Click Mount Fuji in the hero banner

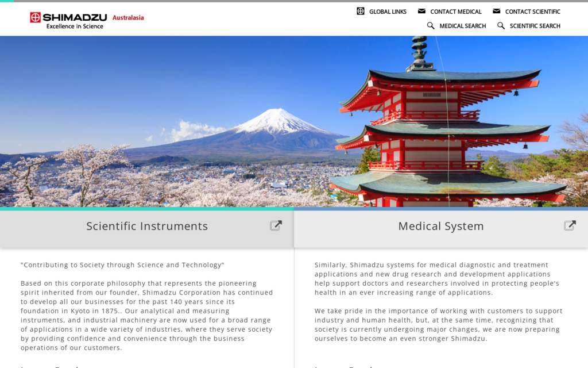tap(278, 124)
